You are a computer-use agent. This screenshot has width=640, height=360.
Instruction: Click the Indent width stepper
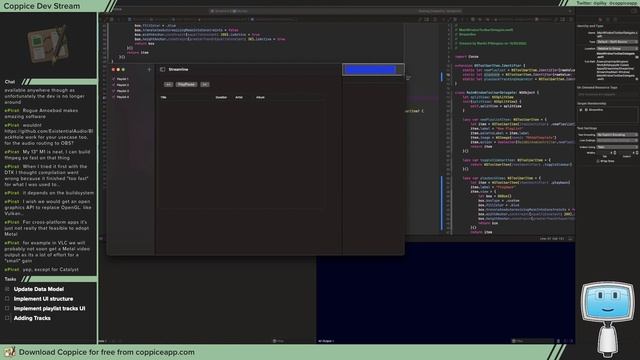pos(636,153)
